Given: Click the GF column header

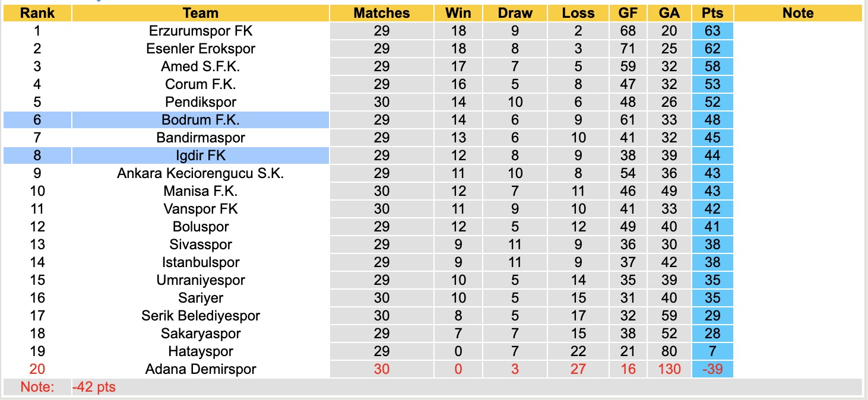Looking at the screenshot, I should (x=628, y=13).
